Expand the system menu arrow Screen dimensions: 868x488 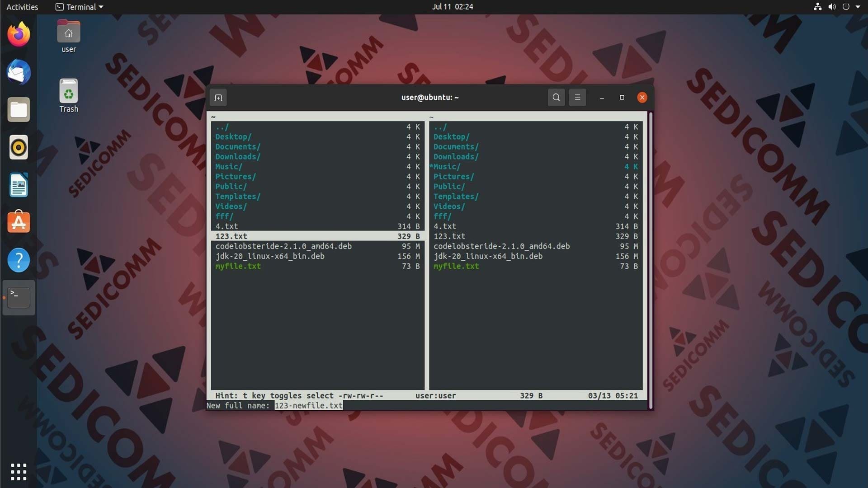coord(858,7)
